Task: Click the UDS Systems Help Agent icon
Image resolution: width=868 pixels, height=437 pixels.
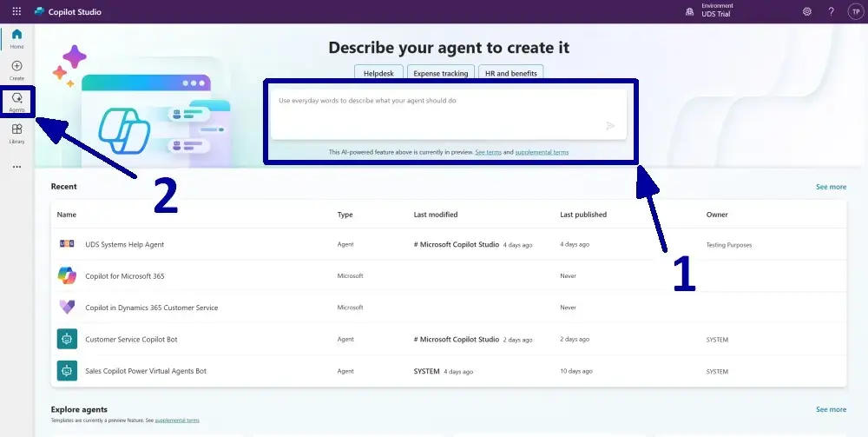Action: click(67, 244)
